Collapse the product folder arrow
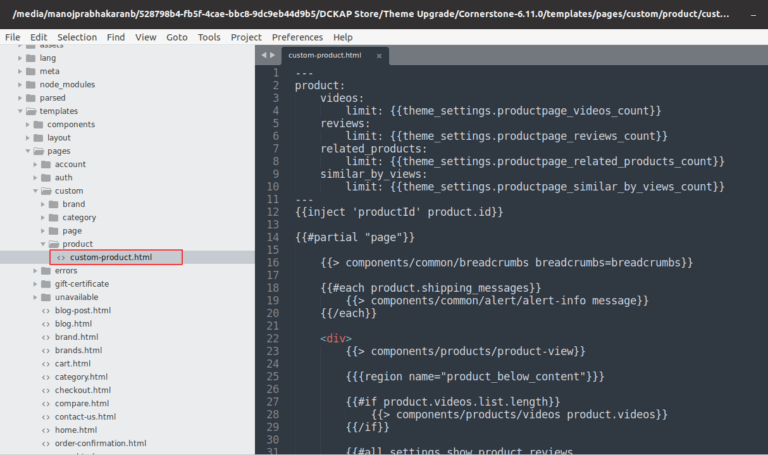 [x=43, y=244]
